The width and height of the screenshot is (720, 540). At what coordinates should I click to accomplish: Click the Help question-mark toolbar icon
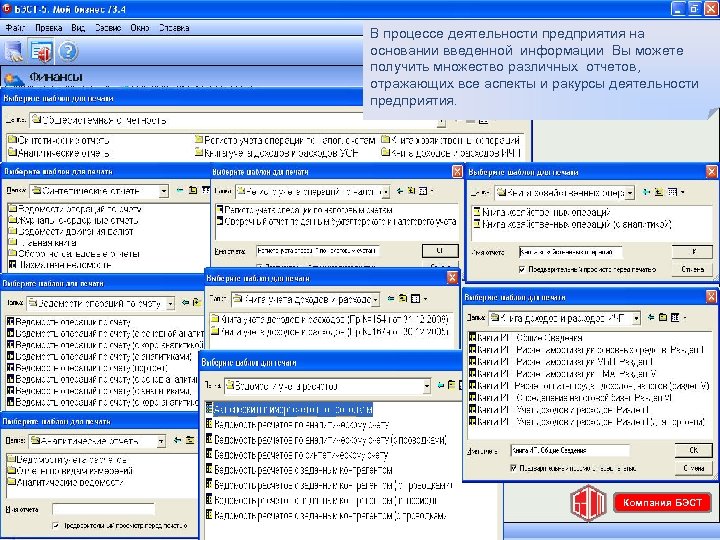[x=68, y=51]
